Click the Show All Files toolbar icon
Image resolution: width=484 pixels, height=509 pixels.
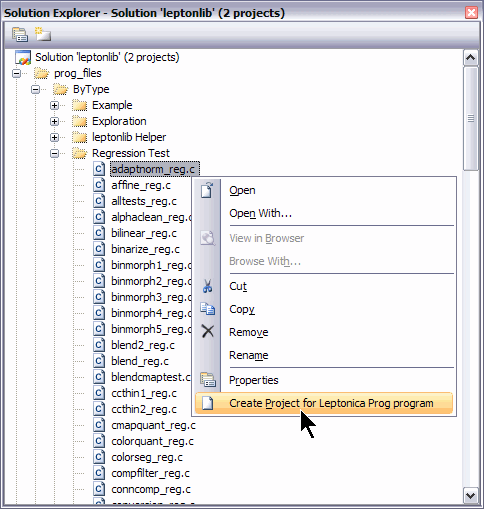coord(43,34)
